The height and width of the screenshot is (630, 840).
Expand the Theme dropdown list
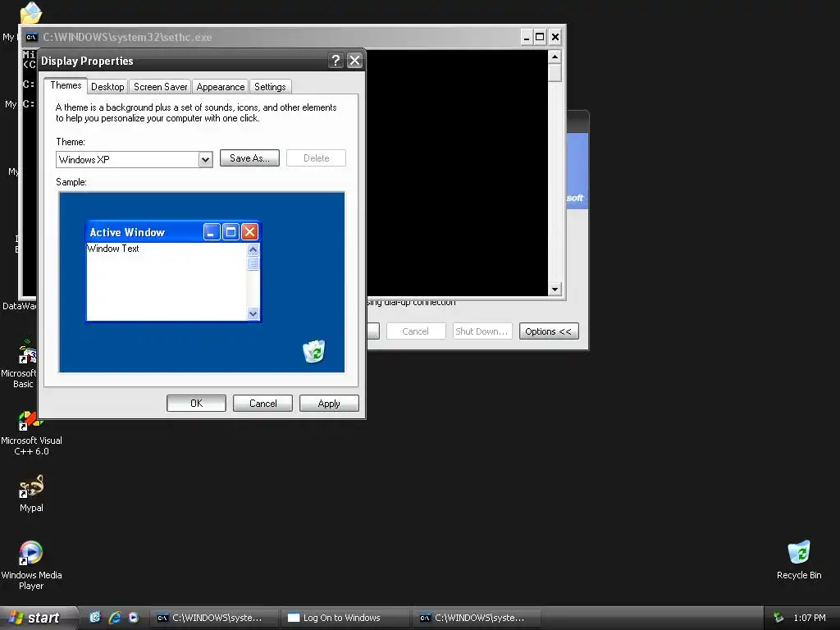pos(205,160)
